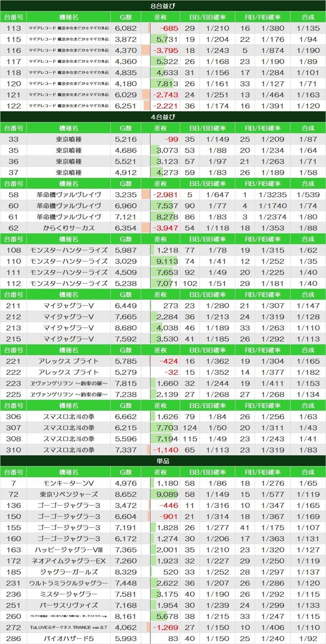Click -3,947 difference value in row 62

(x=166, y=228)
